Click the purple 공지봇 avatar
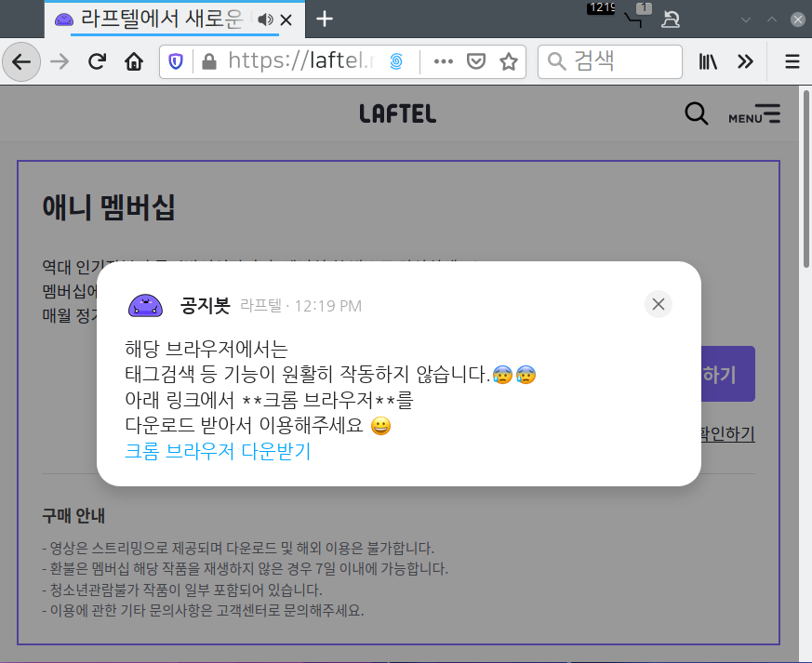Screen dimensions: 812x663 (x=145, y=305)
